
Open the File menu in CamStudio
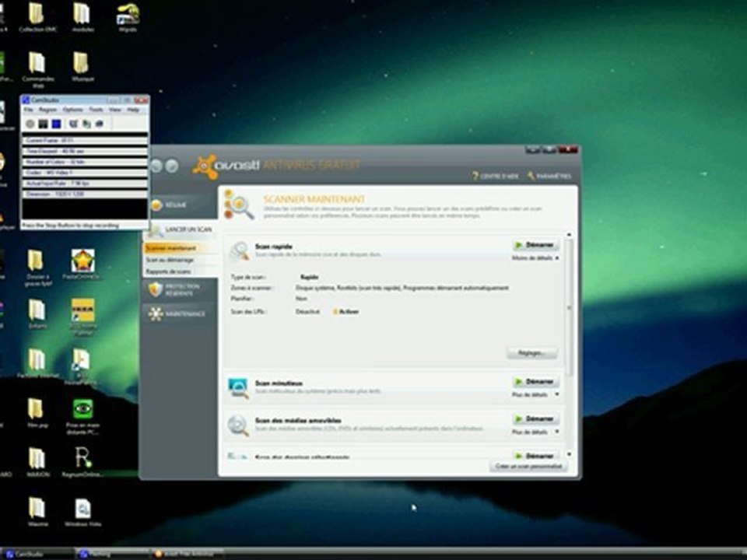pos(29,110)
